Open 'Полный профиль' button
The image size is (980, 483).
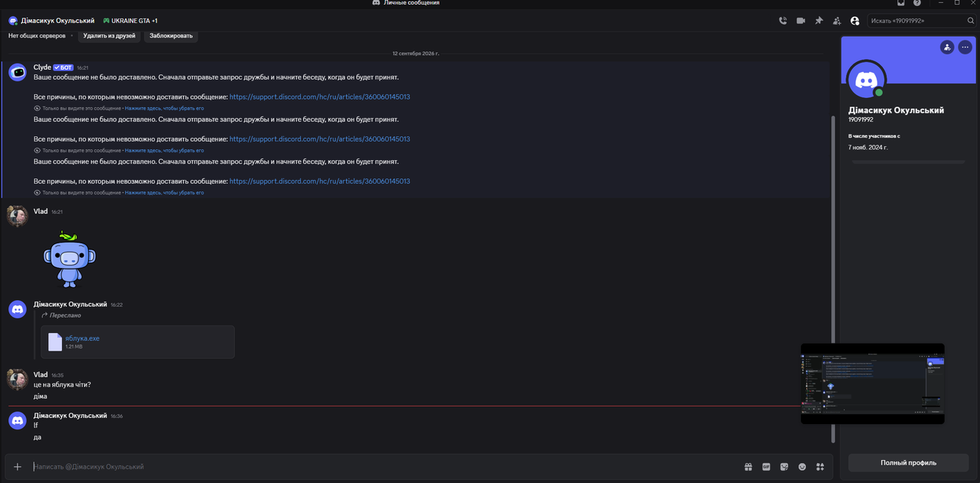tap(909, 462)
